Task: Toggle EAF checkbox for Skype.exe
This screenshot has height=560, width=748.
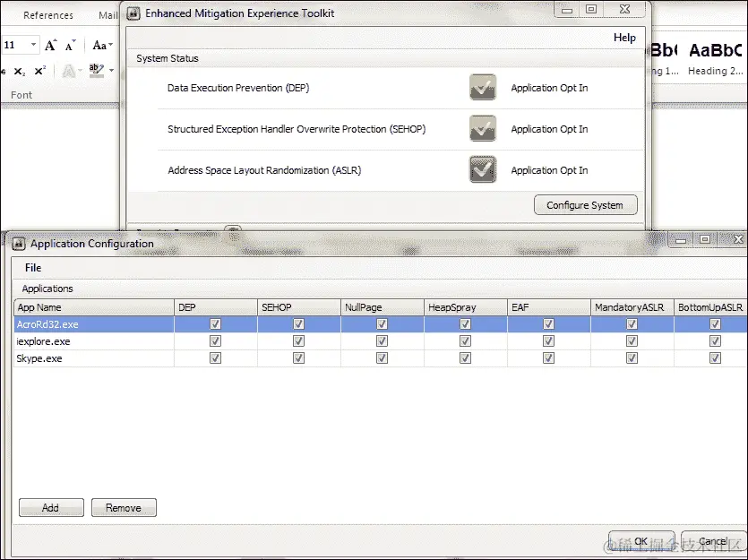Action: pos(548,358)
